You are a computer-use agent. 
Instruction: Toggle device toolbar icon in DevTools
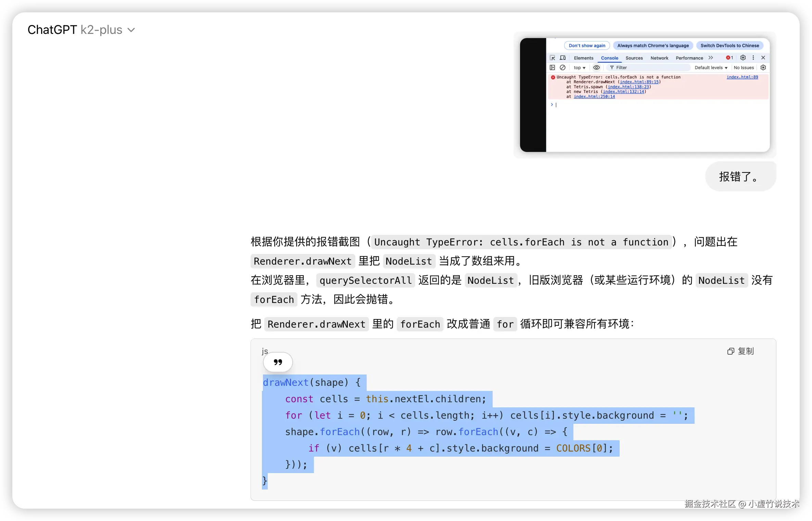(563, 58)
